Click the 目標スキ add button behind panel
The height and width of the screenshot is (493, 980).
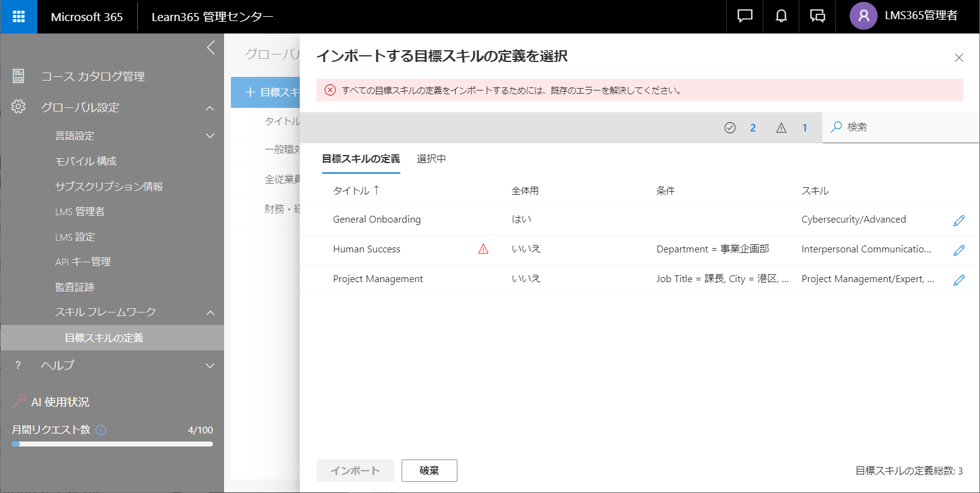click(x=266, y=92)
